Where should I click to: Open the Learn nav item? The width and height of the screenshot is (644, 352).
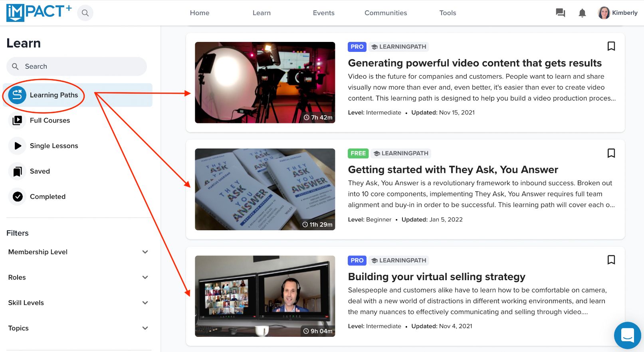tap(262, 13)
